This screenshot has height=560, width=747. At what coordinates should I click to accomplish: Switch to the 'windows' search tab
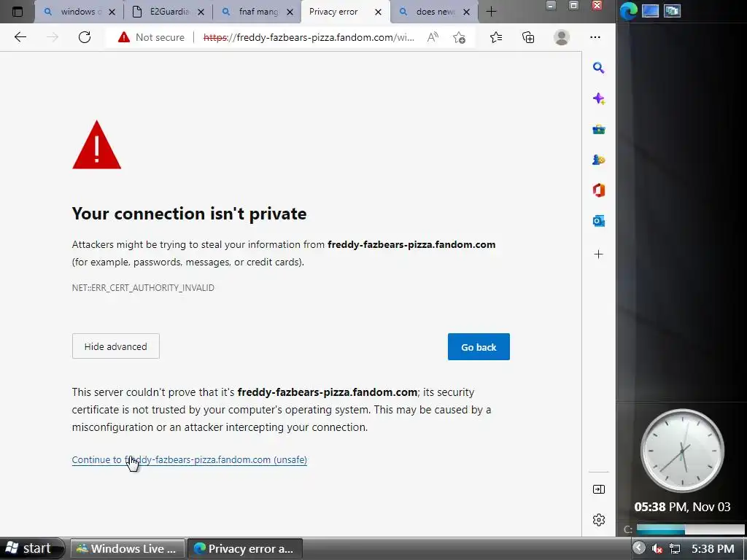[79, 12]
